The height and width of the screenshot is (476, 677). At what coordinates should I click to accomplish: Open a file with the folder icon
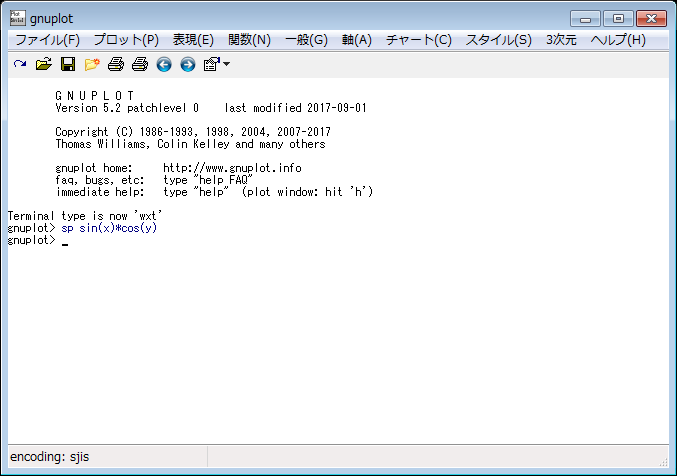(x=44, y=64)
